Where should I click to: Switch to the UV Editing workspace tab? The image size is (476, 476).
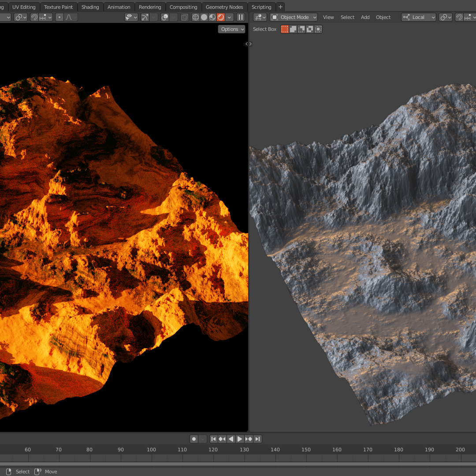pyautogui.click(x=24, y=7)
